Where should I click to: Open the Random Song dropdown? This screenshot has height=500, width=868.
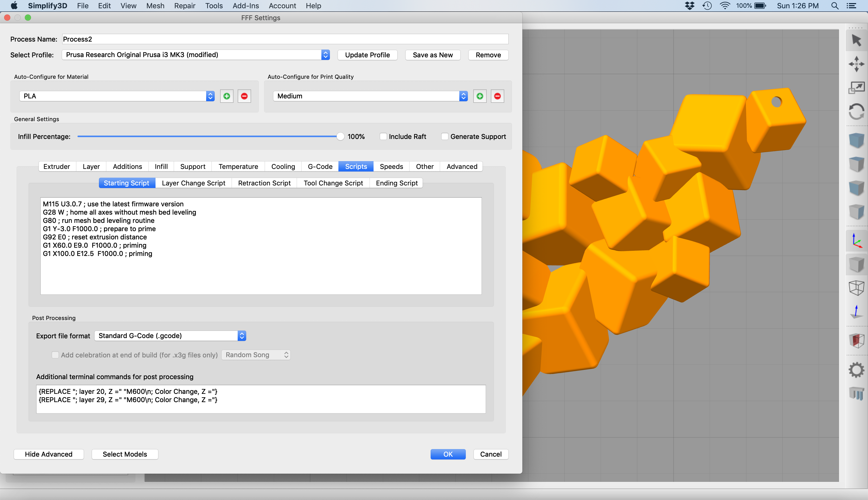click(x=256, y=355)
